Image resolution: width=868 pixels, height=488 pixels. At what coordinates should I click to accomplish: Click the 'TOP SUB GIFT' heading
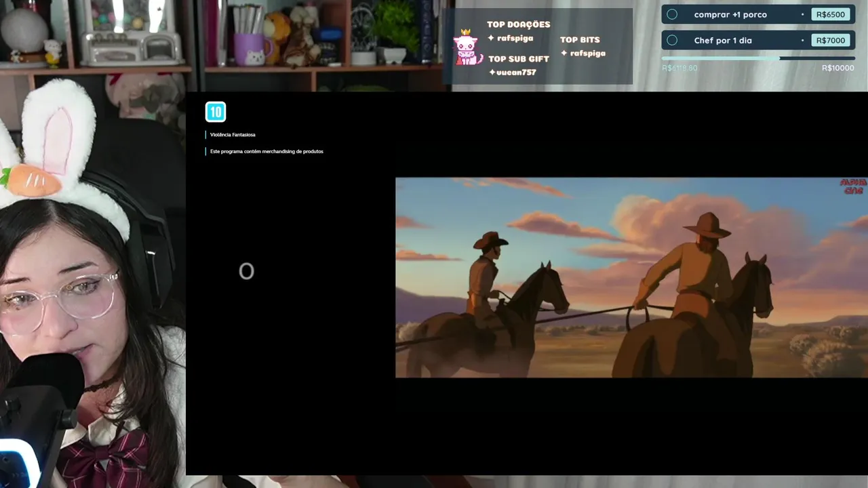[x=519, y=59]
